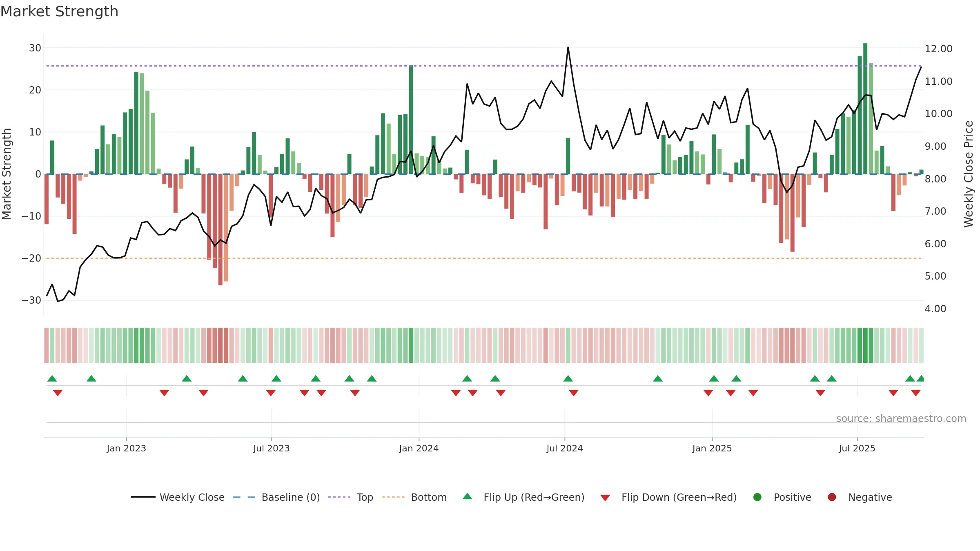Screen dimensions: 980x551
Task: Click the Flip Up green triangle legend icon
Action: (x=468, y=496)
